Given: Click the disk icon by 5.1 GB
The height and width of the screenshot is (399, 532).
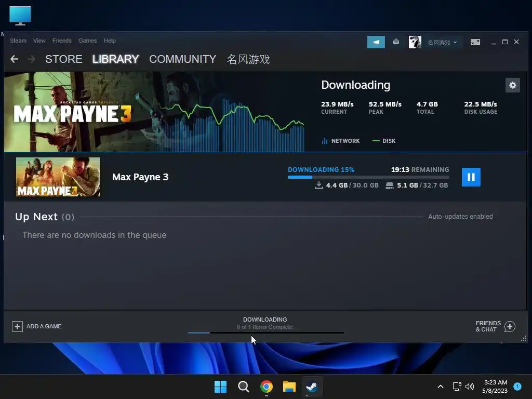Looking at the screenshot, I should point(390,185).
